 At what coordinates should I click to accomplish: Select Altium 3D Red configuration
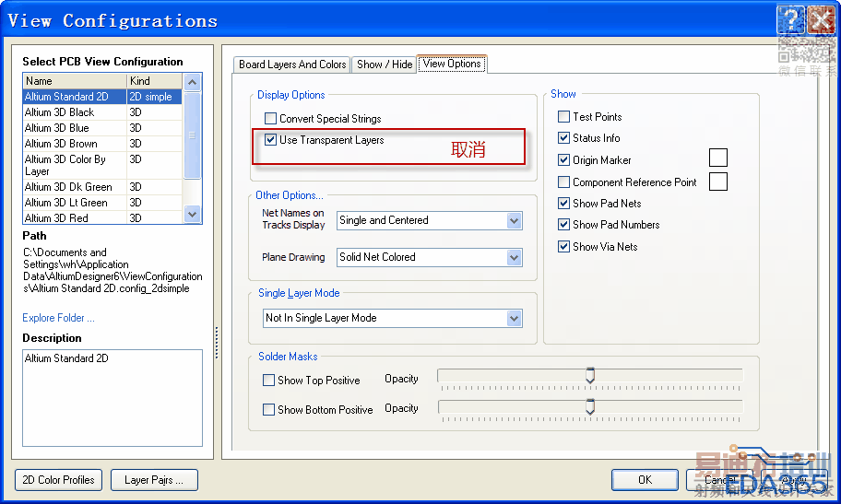pyautogui.click(x=102, y=217)
